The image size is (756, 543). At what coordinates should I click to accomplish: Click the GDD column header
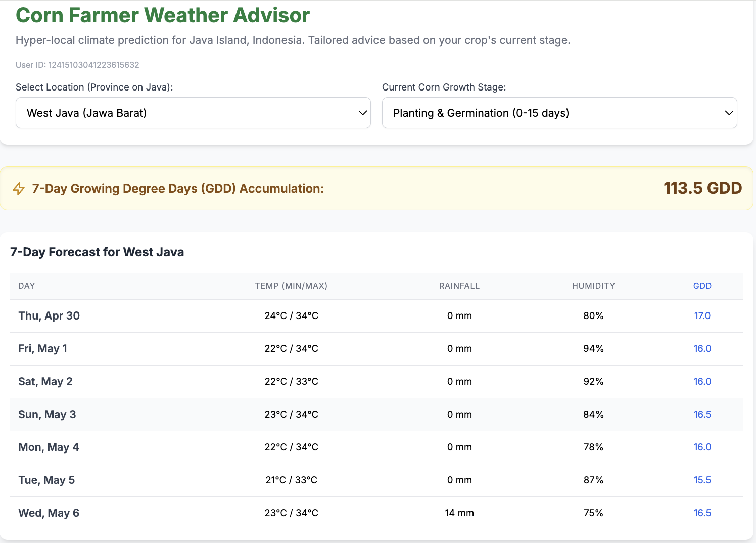tap(702, 286)
